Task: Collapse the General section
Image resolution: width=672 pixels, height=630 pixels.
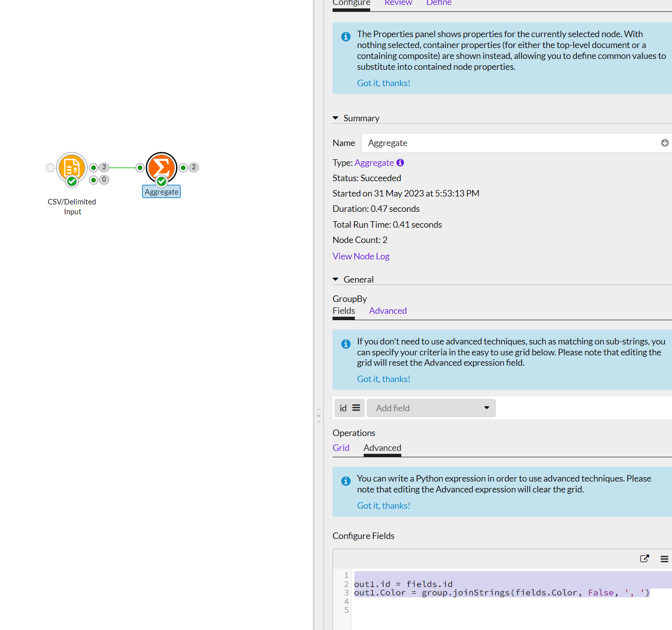Action: [335, 279]
